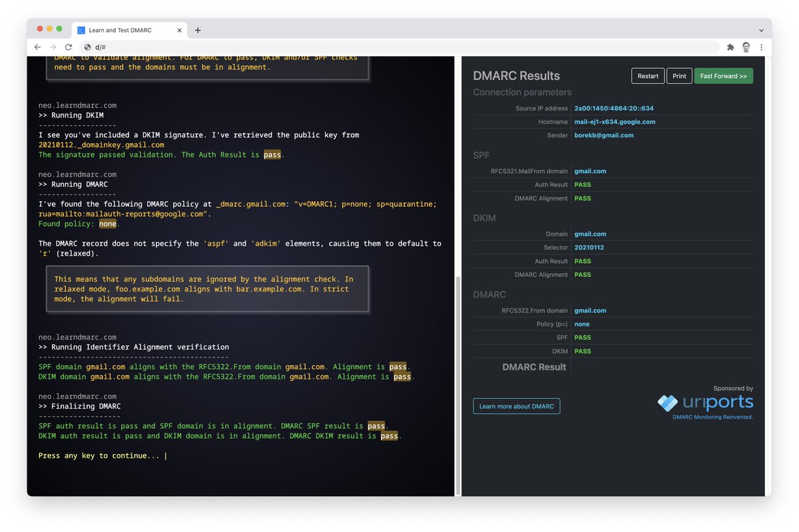Image resolution: width=799 pixels, height=532 pixels.
Task: Click the 20210112._domainkey.gmail.com key text
Action: tap(101, 144)
